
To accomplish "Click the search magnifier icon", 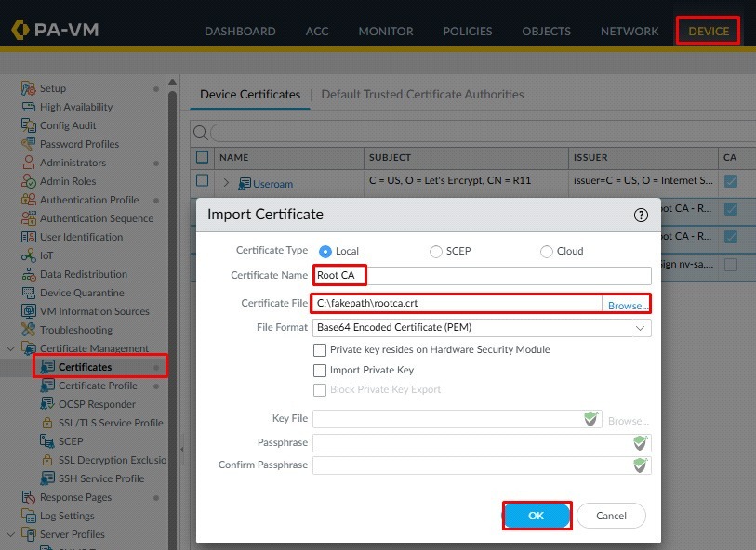I will point(200,133).
